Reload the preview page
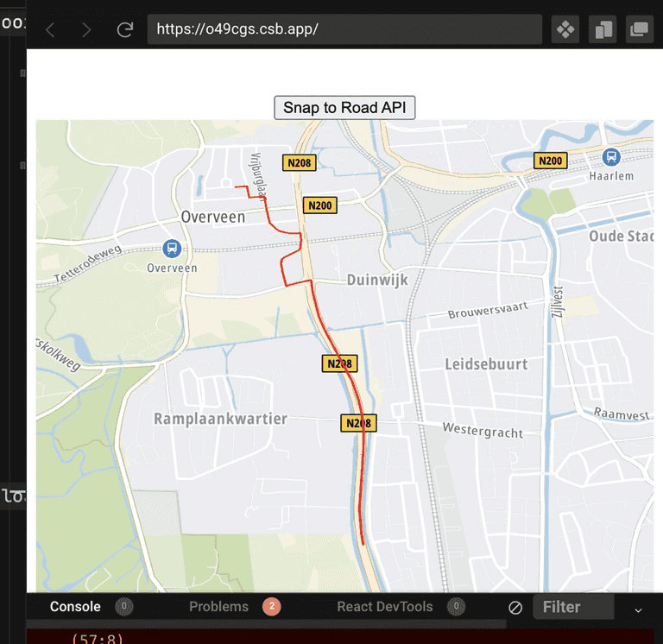Screen dimensions: 663x644 click(125, 30)
